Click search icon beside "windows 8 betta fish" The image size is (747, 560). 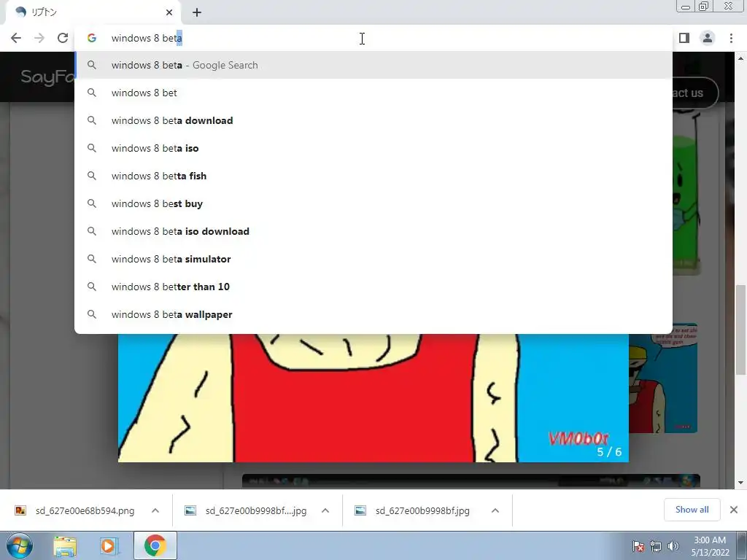point(91,176)
